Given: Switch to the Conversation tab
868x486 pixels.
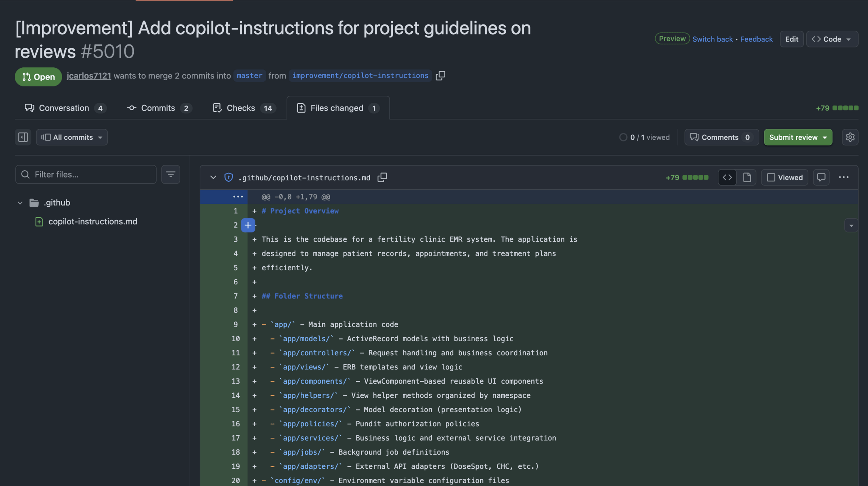Looking at the screenshot, I should click(x=64, y=108).
